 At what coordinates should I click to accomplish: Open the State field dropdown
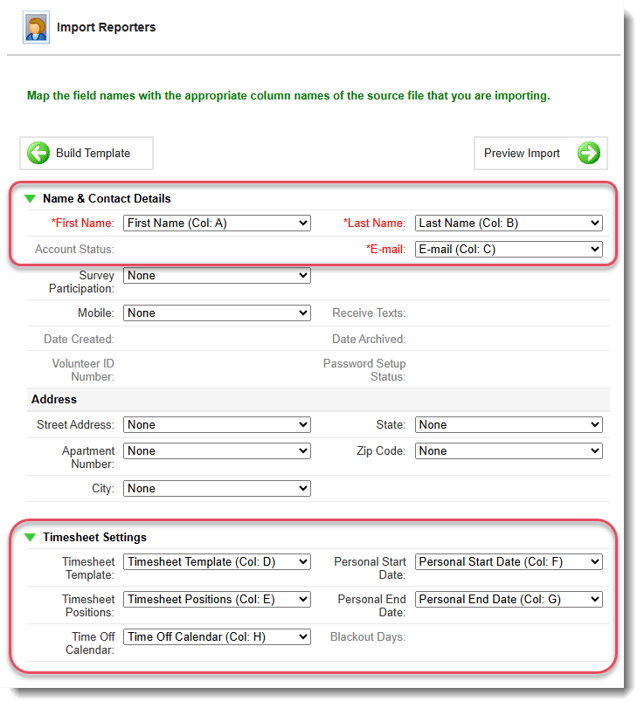coord(508,425)
